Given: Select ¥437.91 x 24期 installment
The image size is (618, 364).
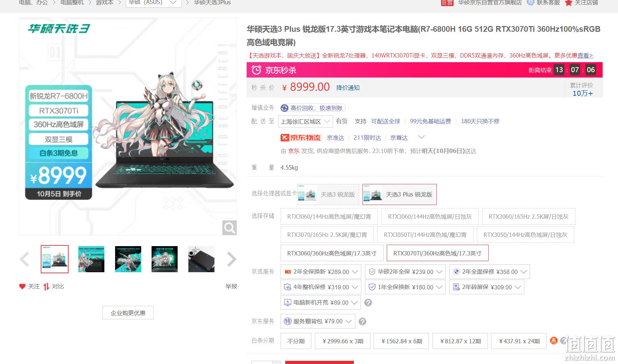Looking at the screenshot, I should (x=519, y=341).
